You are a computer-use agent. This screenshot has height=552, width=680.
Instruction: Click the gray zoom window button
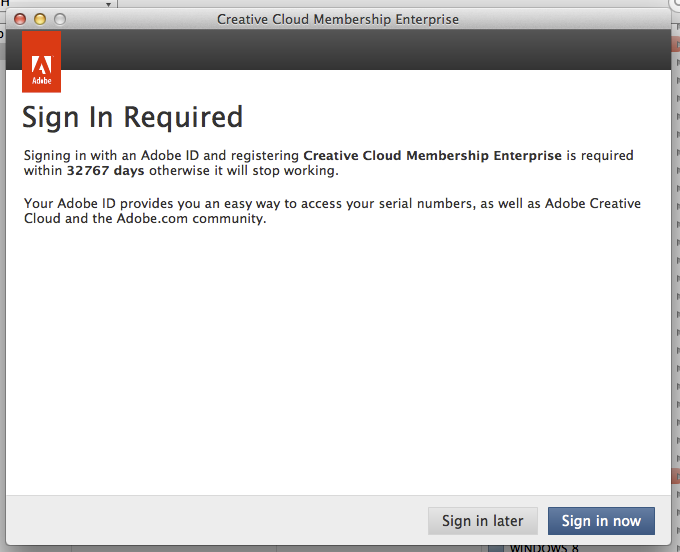[60, 19]
